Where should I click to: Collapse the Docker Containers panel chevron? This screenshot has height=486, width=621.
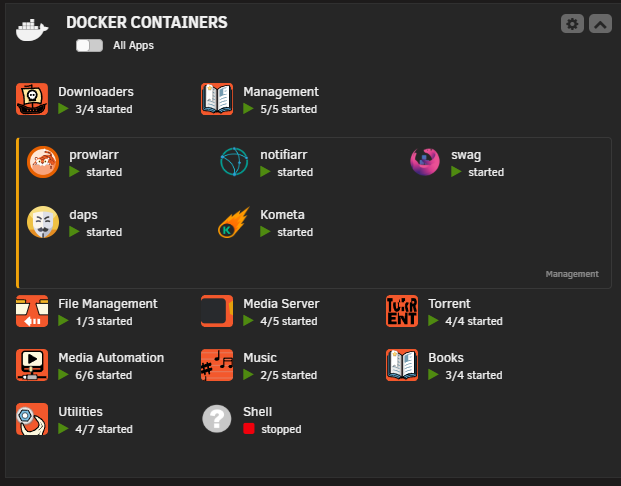(600, 24)
